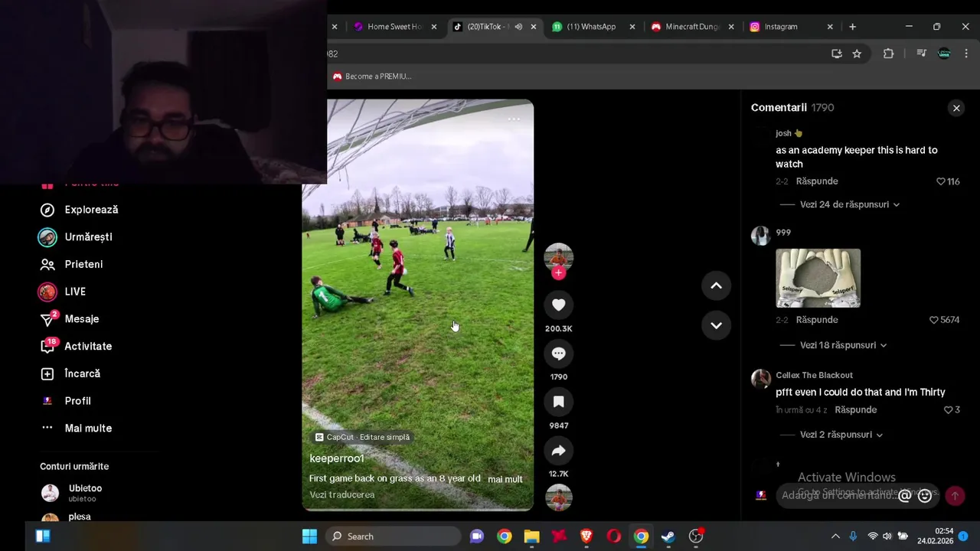
Task: Like the video with the heart icon
Action: coord(559,305)
